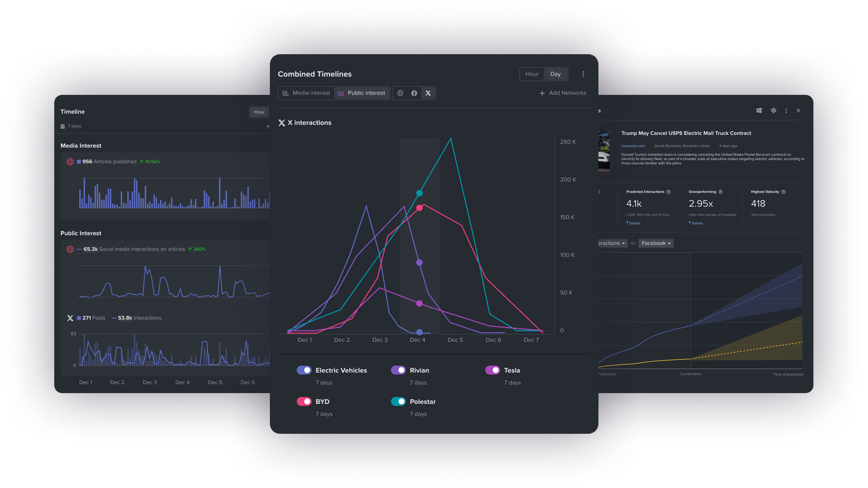Click Predicted Interactions help icon

point(669,192)
